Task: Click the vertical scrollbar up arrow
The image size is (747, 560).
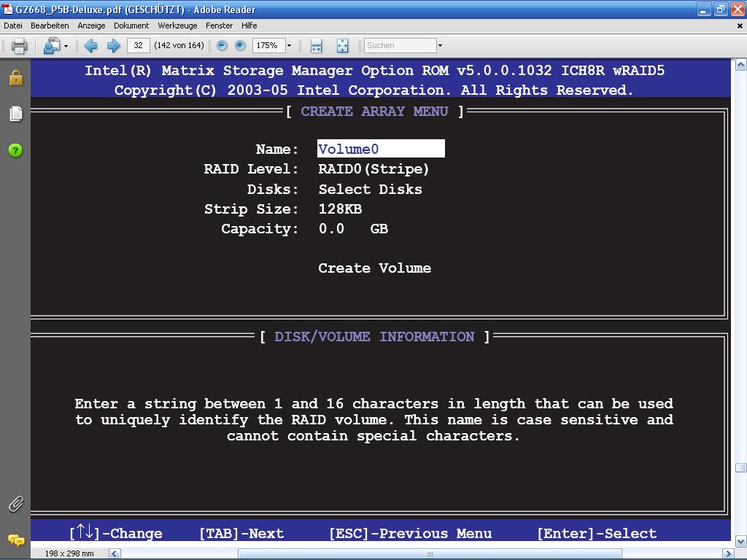Action: point(741,65)
